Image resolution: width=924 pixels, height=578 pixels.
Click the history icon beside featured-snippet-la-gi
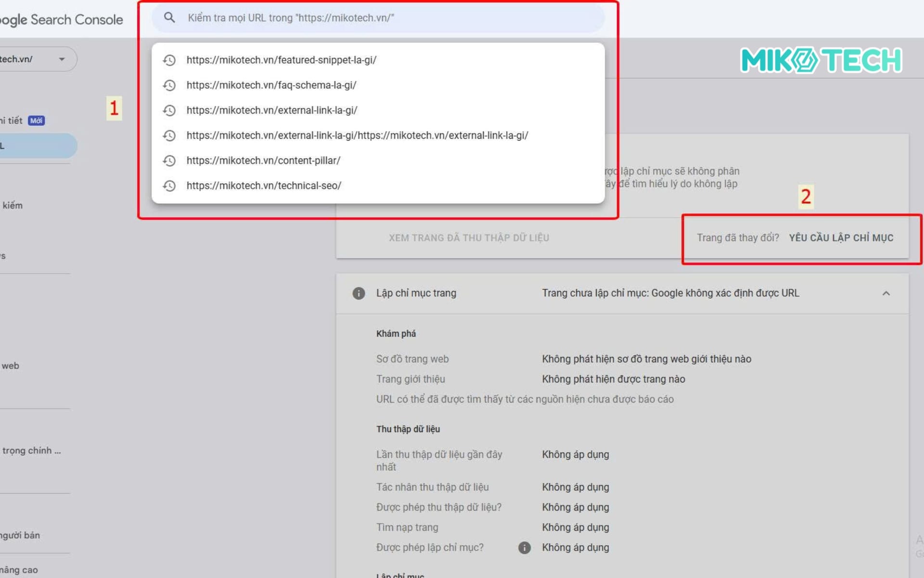coord(169,60)
